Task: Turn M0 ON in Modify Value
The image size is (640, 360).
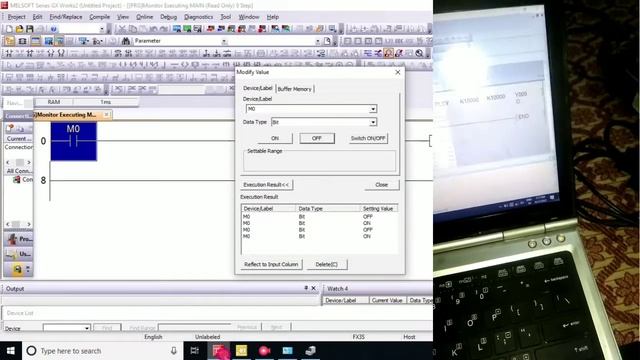Action: point(275,138)
